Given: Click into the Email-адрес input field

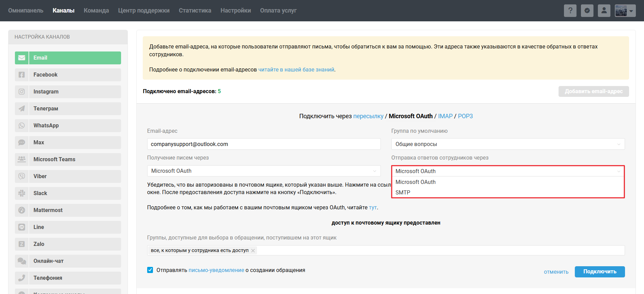Looking at the screenshot, I should 264,144.
